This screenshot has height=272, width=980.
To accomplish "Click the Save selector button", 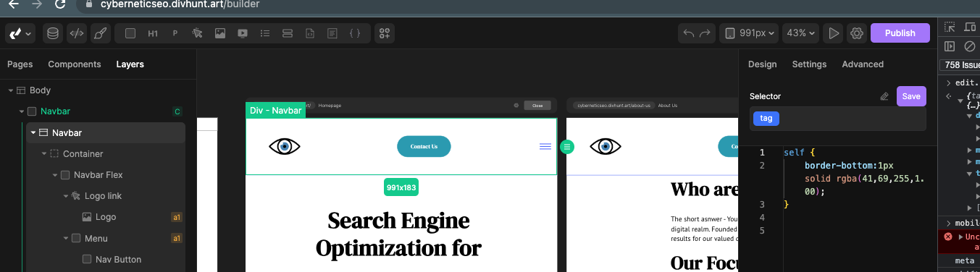I will click(x=911, y=96).
